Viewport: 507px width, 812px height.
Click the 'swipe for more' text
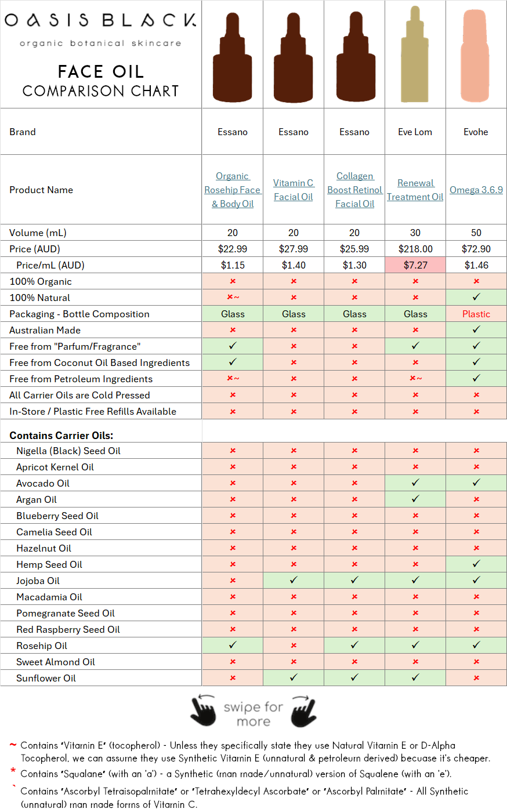click(x=253, y=714)
